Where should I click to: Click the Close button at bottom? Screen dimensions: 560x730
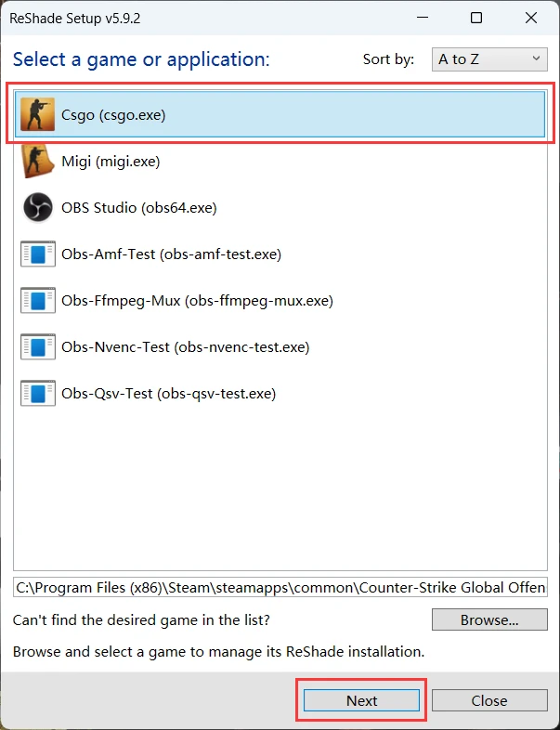(488, 700)
